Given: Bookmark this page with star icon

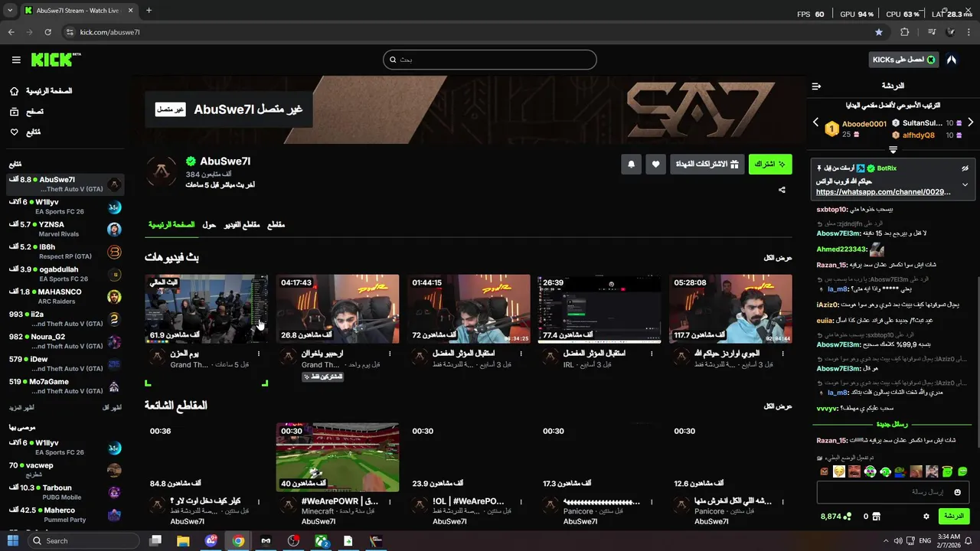Looking at the screenshot, I should pos(879,32).
